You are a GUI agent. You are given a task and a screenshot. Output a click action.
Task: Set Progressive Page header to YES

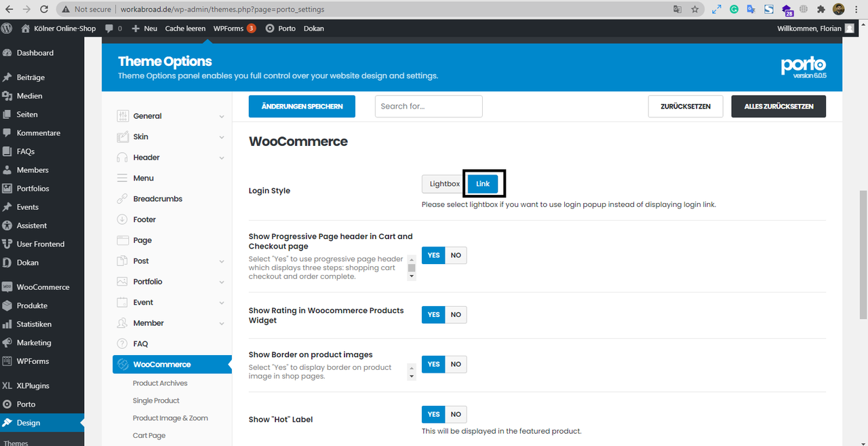pyautogui.click(x=433, y=255)
